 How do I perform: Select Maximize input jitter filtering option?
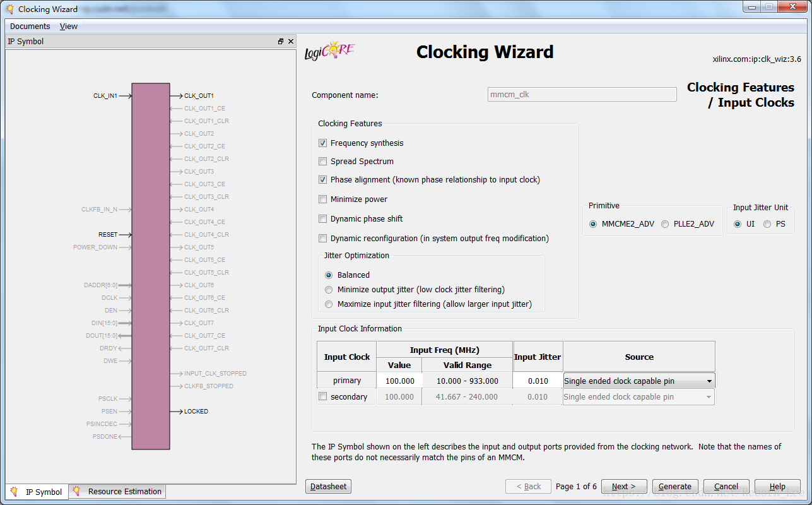(x=329, y=304)
